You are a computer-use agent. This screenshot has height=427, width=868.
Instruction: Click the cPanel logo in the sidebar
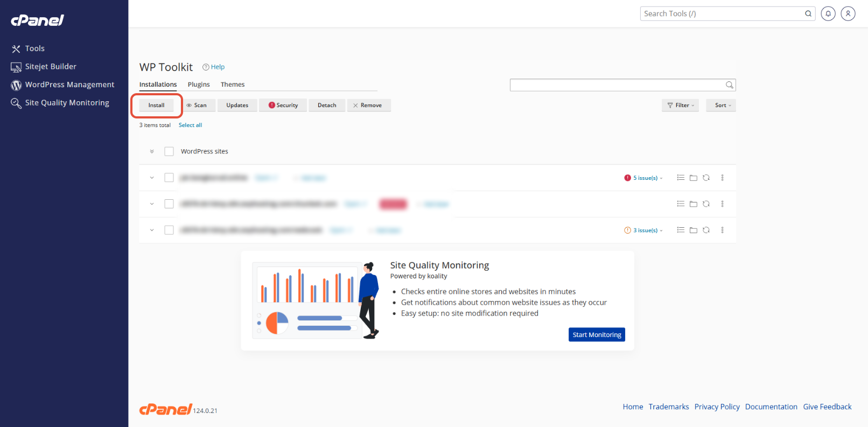pyautogui.click(x=37, y=20)
